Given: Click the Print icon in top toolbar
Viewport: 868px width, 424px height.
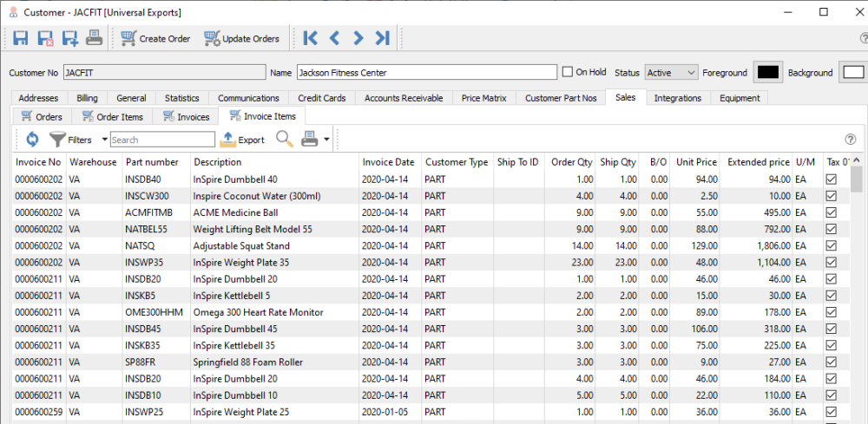Looking at the screenshot, I should (94, 38).
